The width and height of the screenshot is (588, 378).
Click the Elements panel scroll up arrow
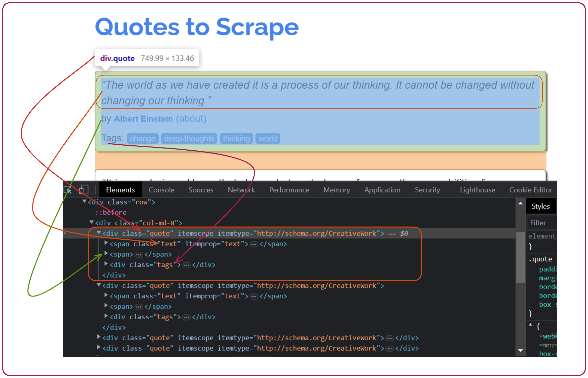[520, 203]
